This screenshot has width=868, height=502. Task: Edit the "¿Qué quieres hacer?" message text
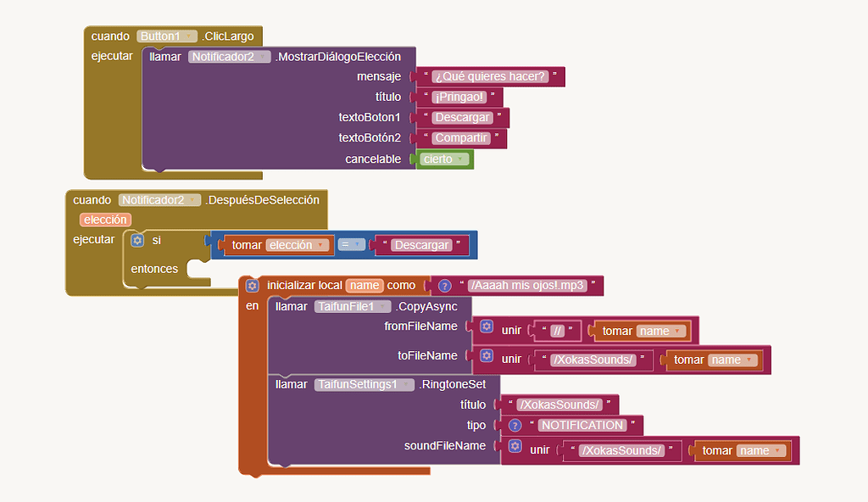490,76
